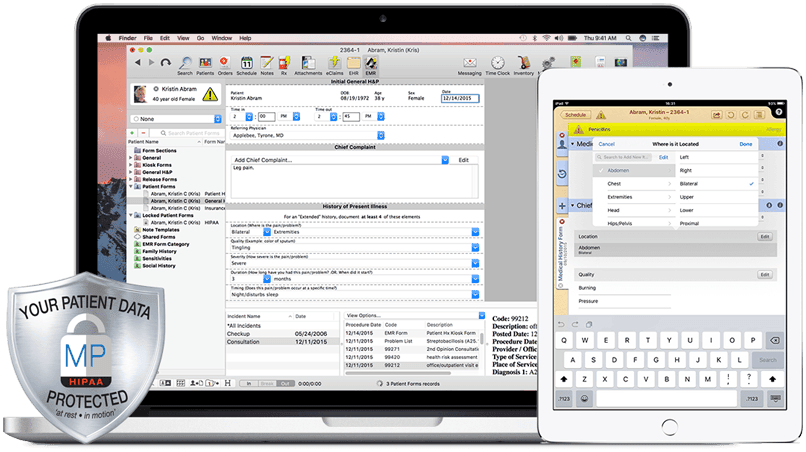The width and height of the screenshot is (806, 452).
Task: Tap the redo icon on the iPad header
Action: tap(745, 115)
